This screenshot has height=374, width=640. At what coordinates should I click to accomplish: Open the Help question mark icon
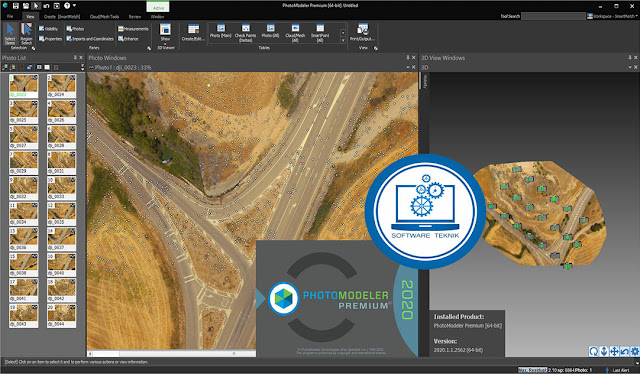point(67,6)
